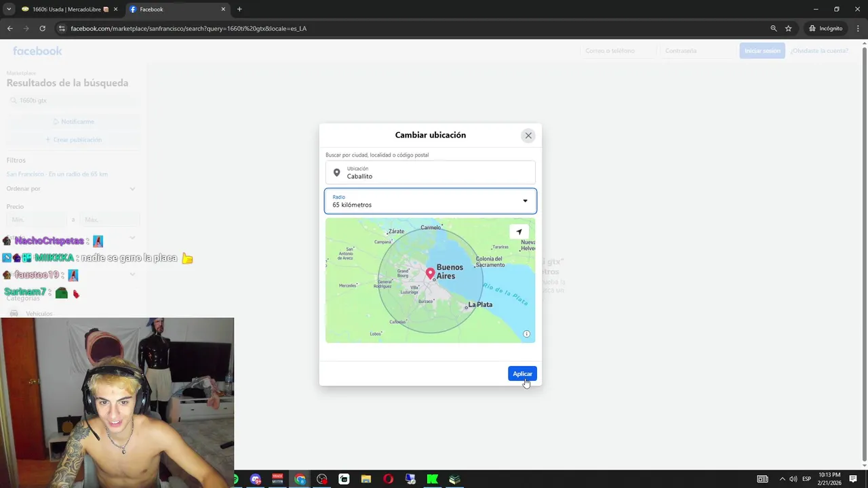Close the Cambiar ubicación dialog

tap(528, 136)
